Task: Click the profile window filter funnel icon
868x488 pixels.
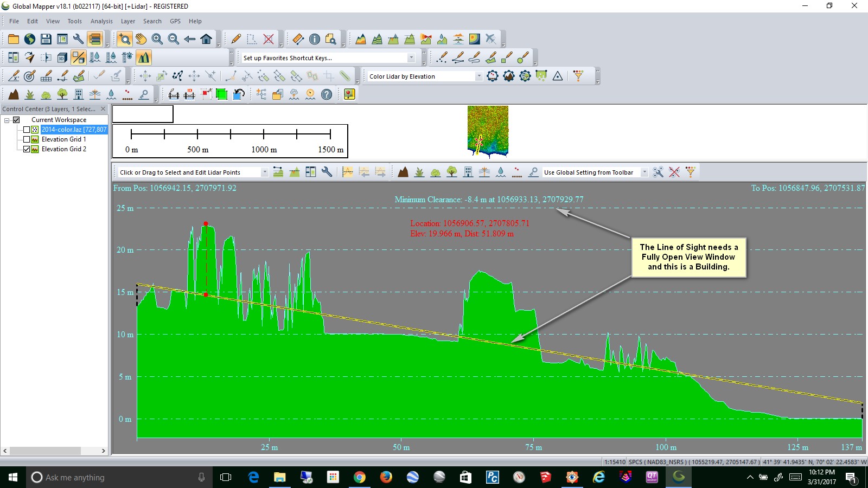Action: (691, 172)
